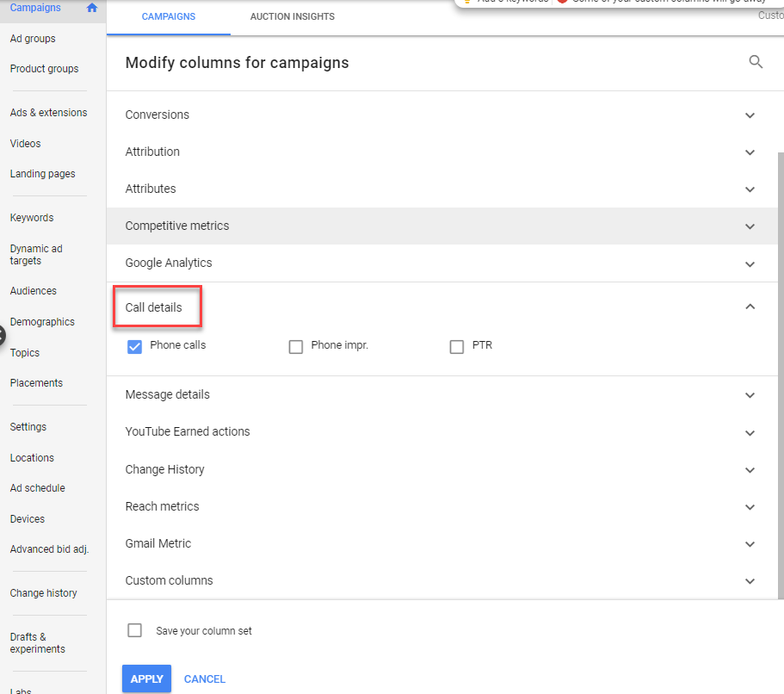This screenshot has width=784, height=694.
Task: Tick the PTR checkbox
Action: click(457, 347)
